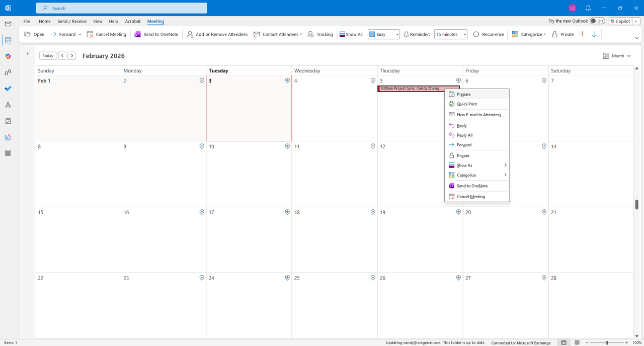Open Mail from the left sidebar
This screenshot has width=644, height=346.
point(8,24)
